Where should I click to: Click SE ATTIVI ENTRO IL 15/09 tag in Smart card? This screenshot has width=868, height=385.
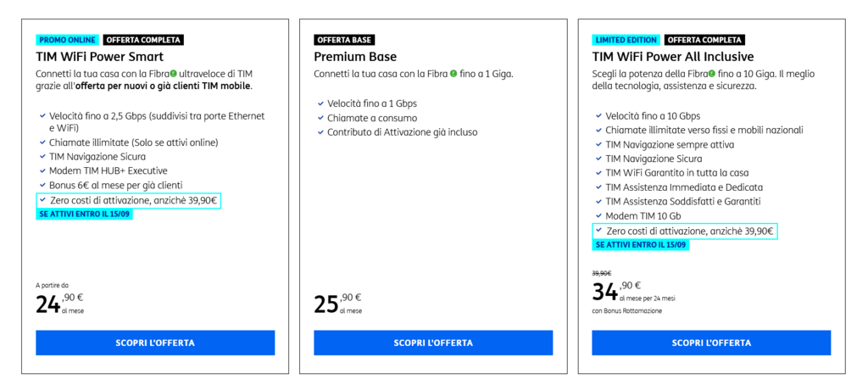(x=85, y=214)
